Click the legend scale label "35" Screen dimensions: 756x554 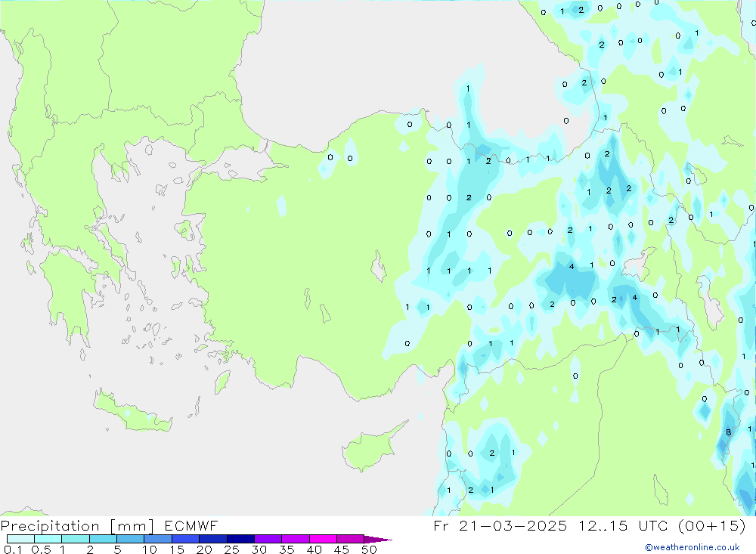[287, 549]
